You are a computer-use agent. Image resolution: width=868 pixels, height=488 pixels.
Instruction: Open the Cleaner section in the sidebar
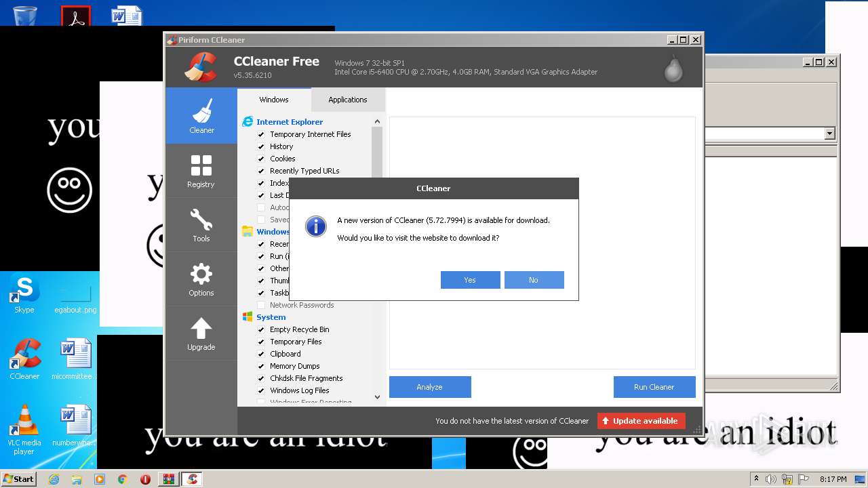(x=201, y=115)
